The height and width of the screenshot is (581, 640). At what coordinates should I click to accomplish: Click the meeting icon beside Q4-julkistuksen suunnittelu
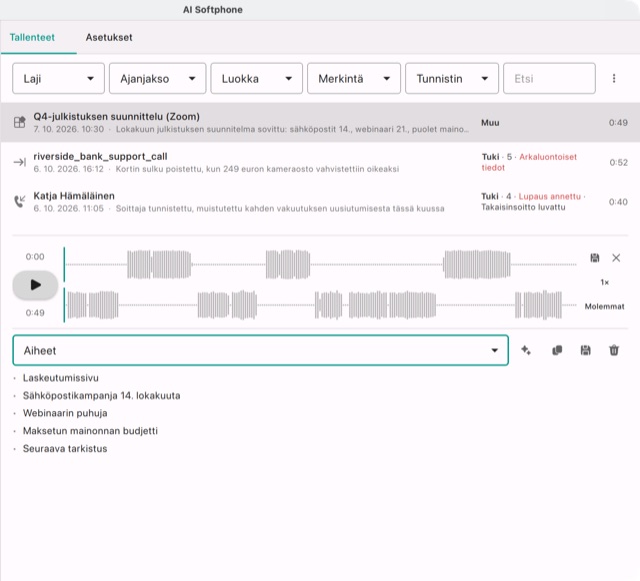point(19,122)
